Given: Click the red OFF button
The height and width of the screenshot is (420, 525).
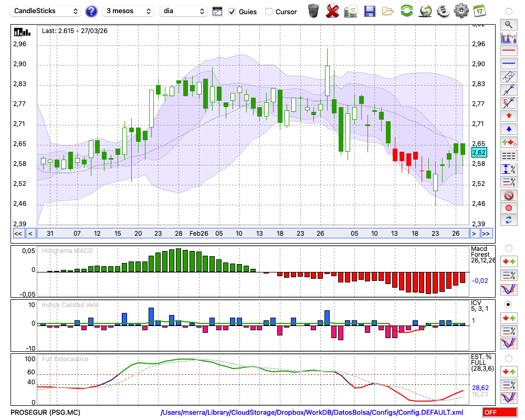Looking at the screenshot, I should [x=499, y=413].
